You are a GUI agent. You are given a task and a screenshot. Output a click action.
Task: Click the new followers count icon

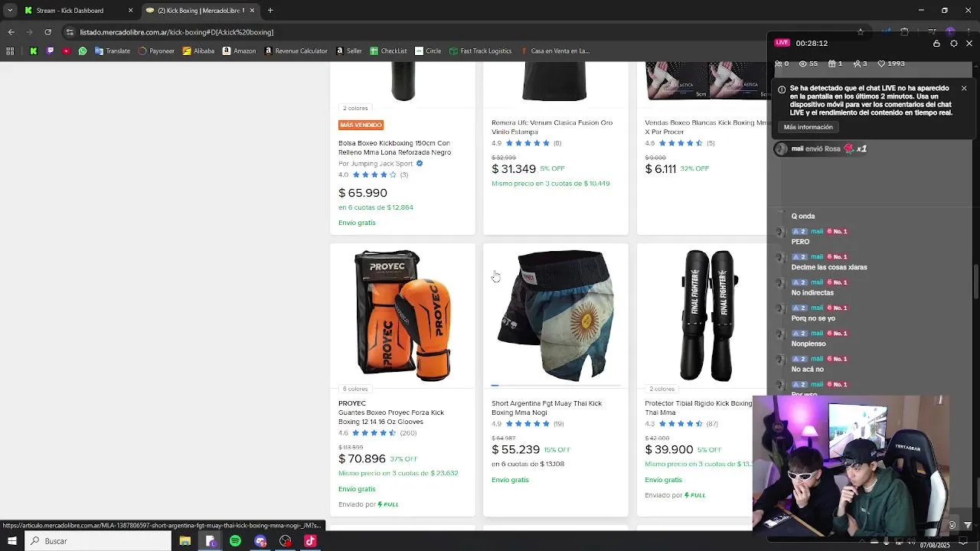coord(857,64)
